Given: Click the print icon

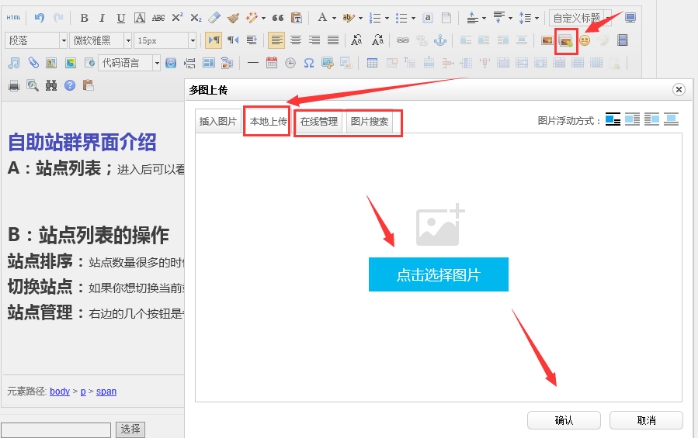Looking at the screenshot, I should tap(14, 85).
